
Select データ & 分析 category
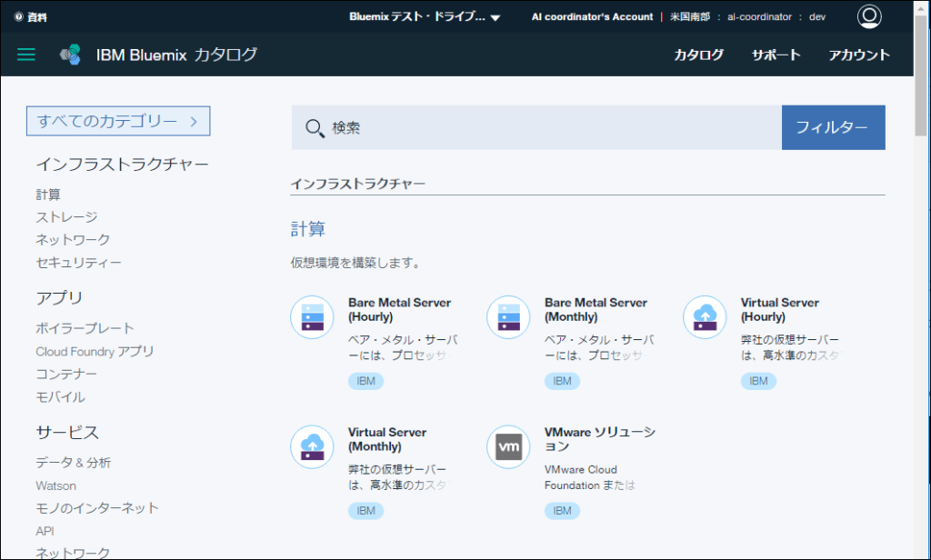(x=73, y=463)
